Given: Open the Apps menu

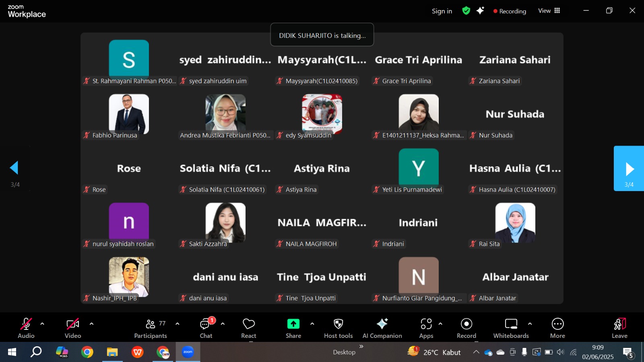Looking at the screenshot, I should 426,328.
